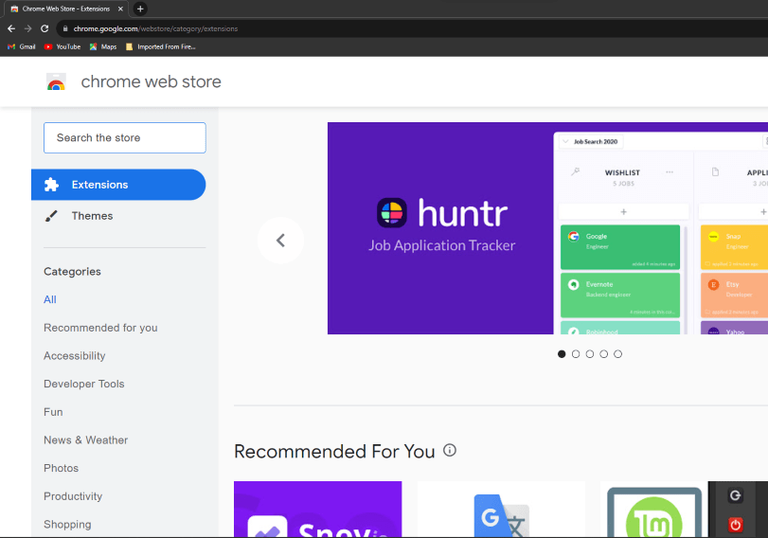Click the browser Back arrow
768x538 pixels.
tap(11, 28)
